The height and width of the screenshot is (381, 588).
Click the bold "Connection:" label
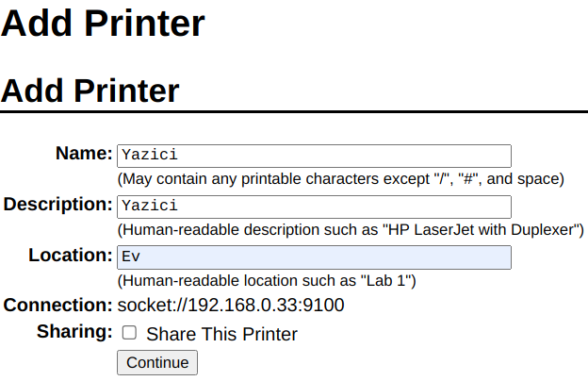coord(58,306)
